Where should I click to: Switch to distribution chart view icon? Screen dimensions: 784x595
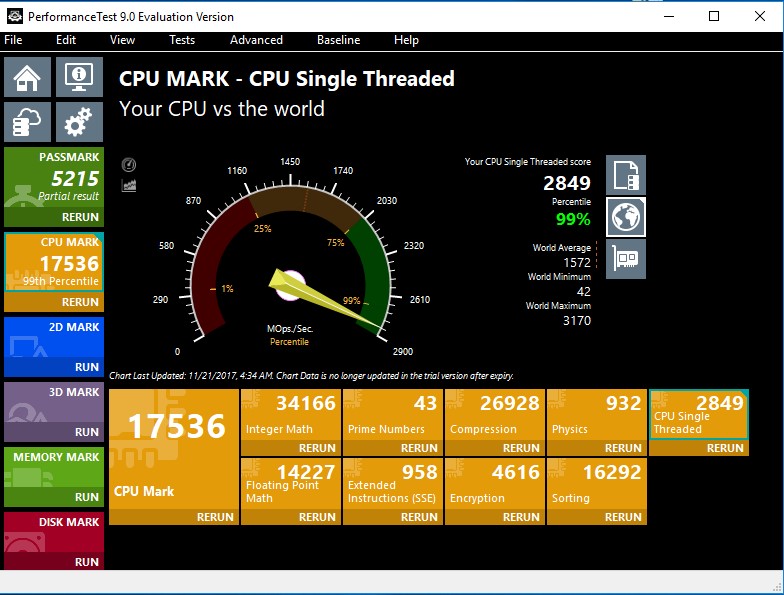point(129,185)
